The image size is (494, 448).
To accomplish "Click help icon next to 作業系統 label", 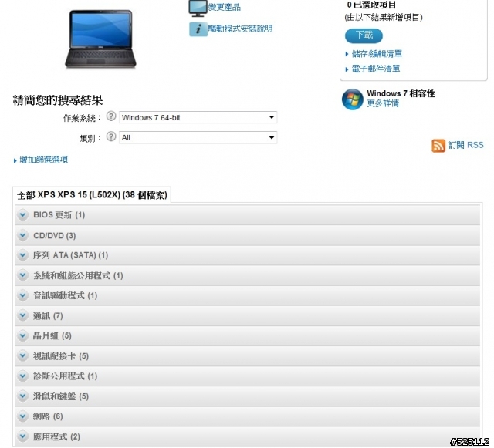I will pyautogui.click(x=111, y=116).
